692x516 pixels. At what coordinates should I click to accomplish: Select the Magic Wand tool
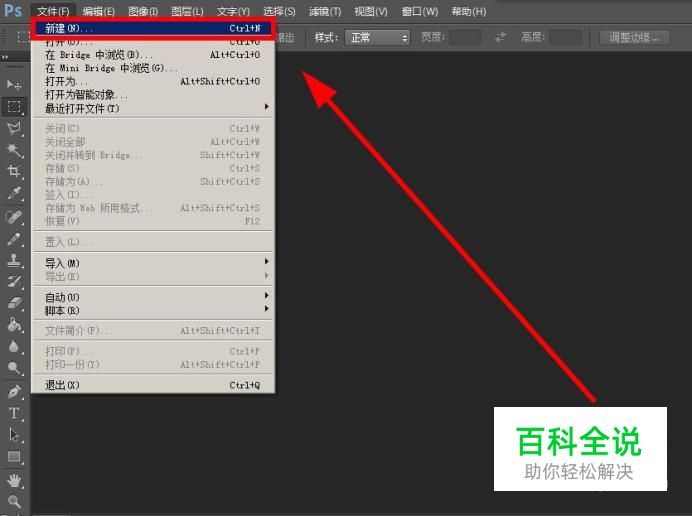click(x=14, y=150)
